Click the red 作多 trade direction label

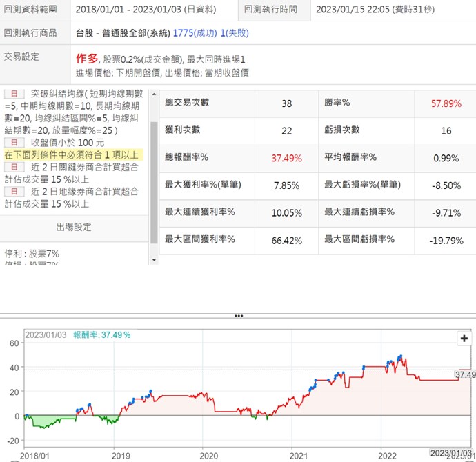pos(86,58)
